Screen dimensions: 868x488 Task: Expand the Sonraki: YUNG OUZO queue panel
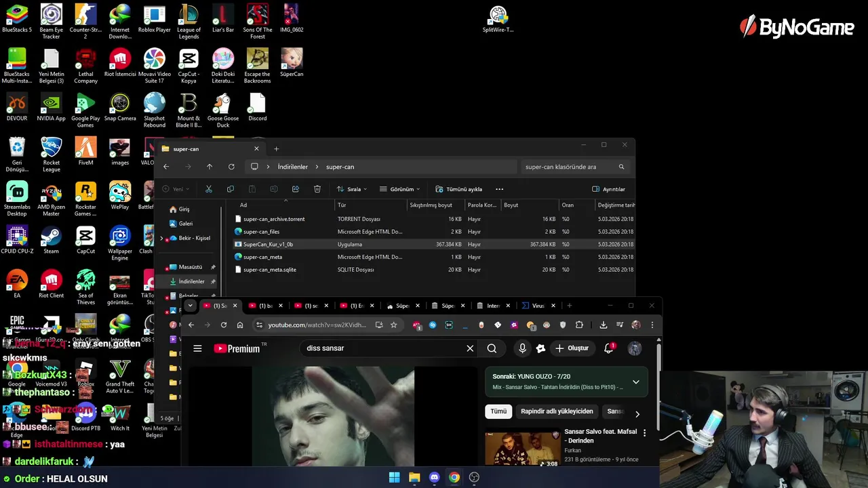(x=636, y=382)
